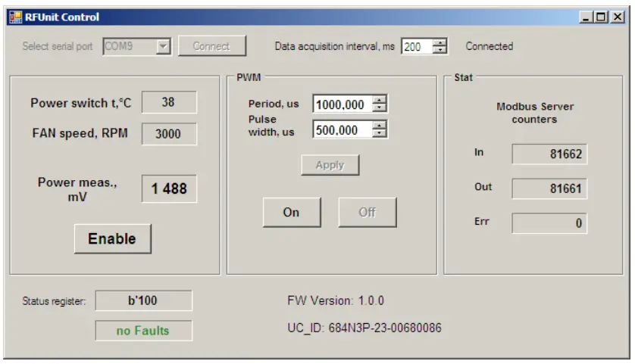Maximize the RFUnit Control window
This screenshot has width=635, height=364.
point(601,17)
